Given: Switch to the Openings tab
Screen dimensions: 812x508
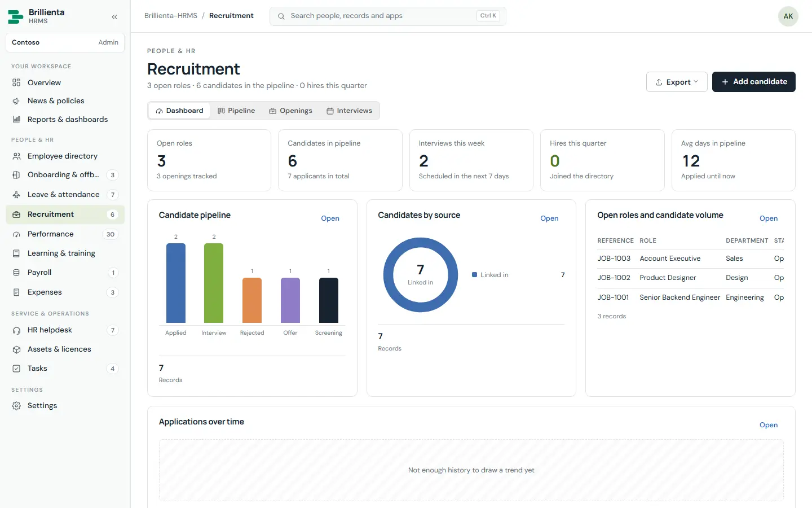Looking at the screenshot, I should [x=290, y=111].
